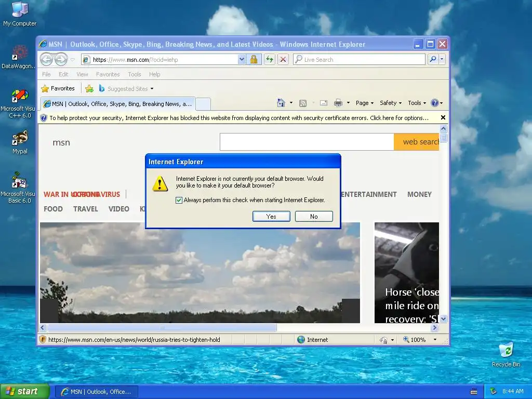The image size is (532, 399).
Task: Open the Favorites menu in menu bar
Action: click(108, 74)
